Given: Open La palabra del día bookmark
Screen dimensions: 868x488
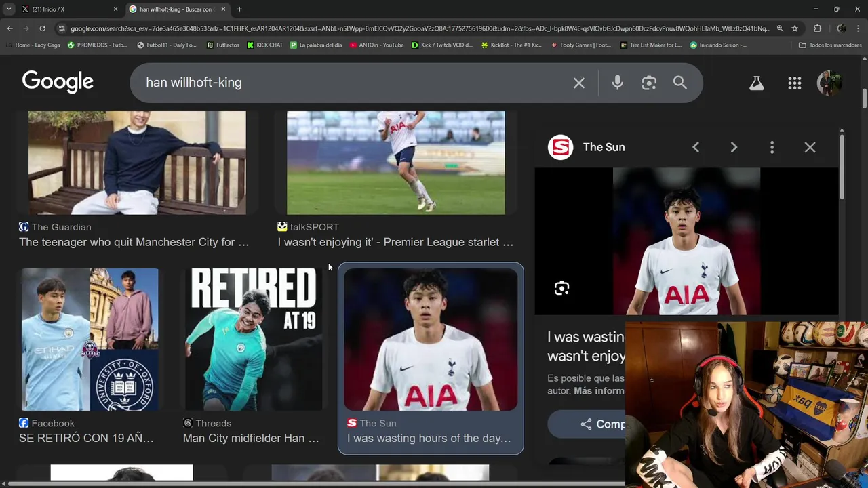Looking at the screenshot, I should click(x=316, y=45).
